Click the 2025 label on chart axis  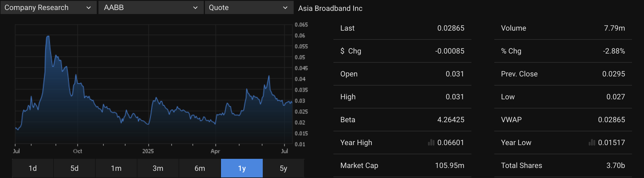pyautogui.click(x=148, y=151)
